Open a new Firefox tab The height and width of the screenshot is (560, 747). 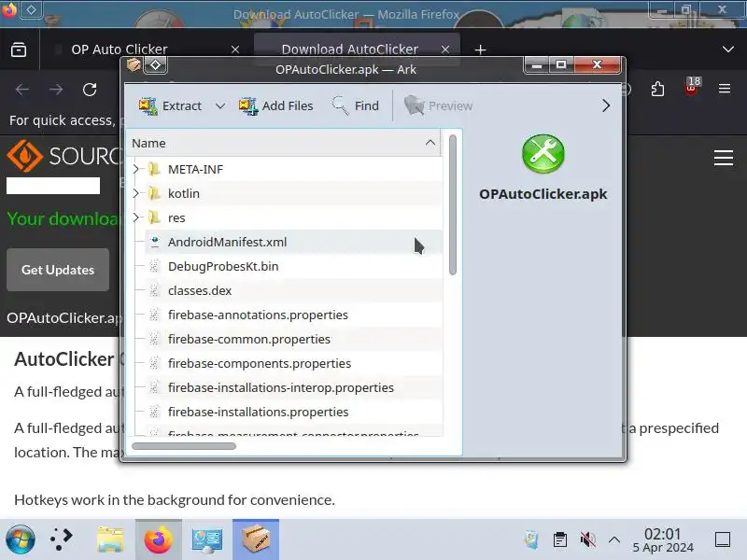481,49
